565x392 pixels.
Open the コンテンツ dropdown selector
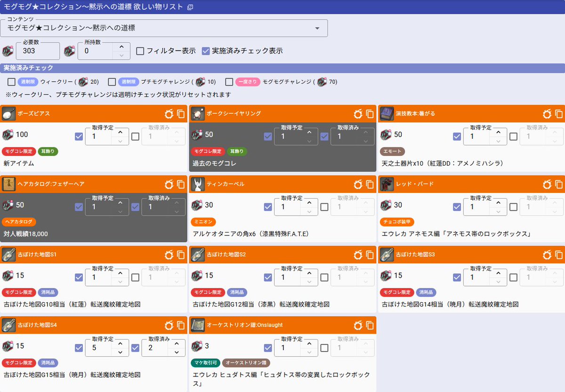tap(164, 28)
